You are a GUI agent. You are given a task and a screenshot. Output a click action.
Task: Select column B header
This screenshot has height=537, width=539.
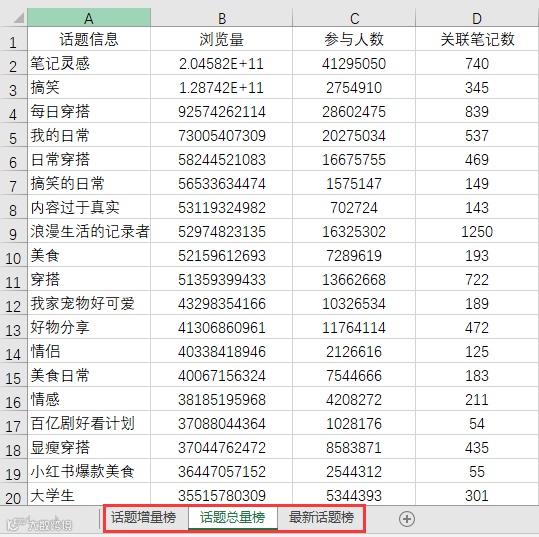[x=222, y=18]
